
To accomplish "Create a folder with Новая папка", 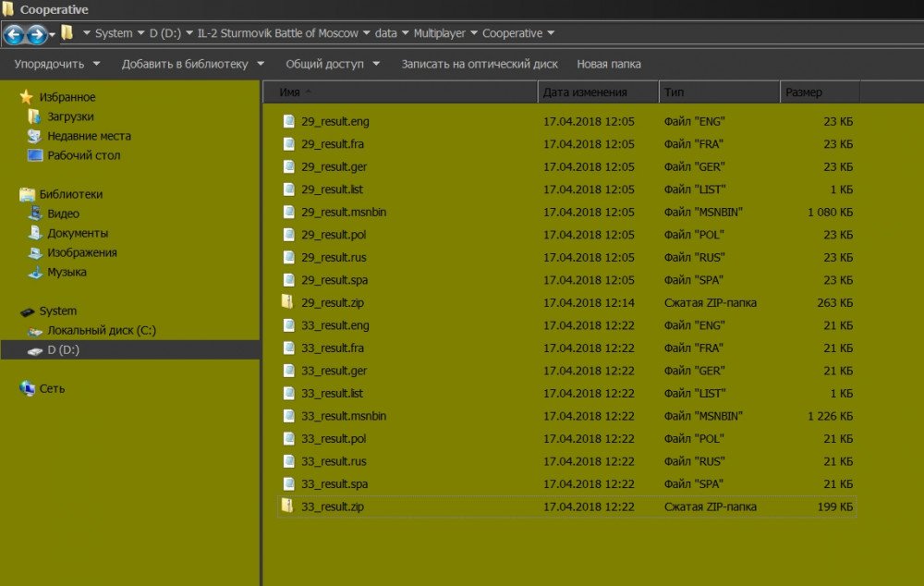I will point(608,64).
